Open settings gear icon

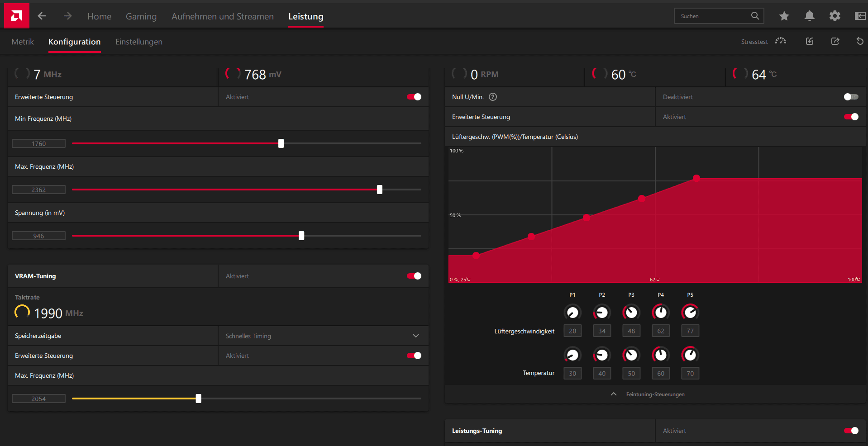click(835, 16)
